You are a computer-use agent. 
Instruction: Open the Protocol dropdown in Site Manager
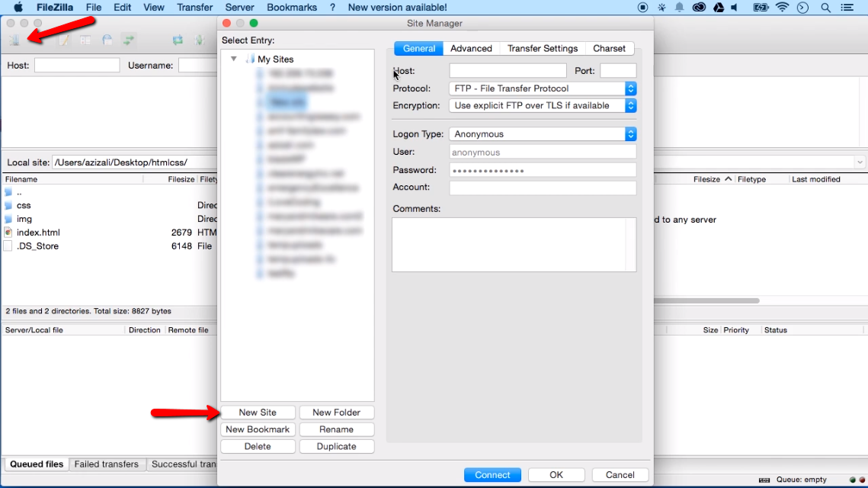click(630, 88)
